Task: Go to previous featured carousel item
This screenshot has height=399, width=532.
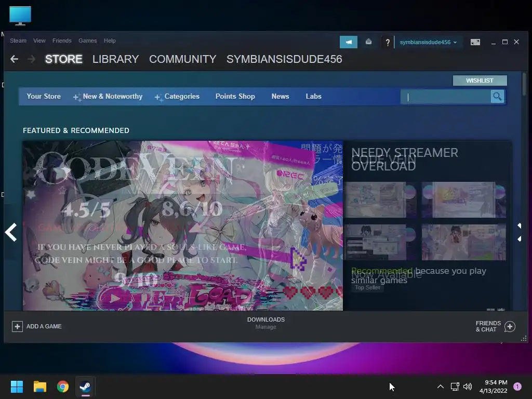Action: point(11,232)
